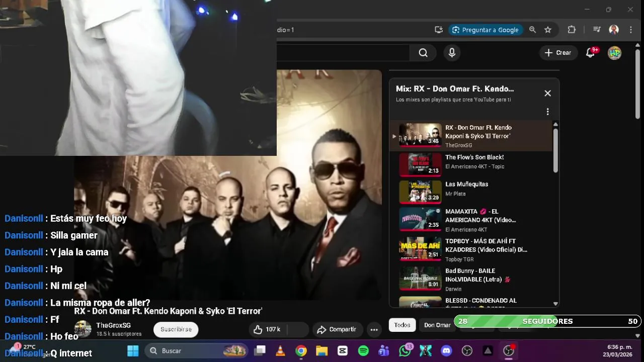Click the Darwin channel name in playlist

[453, 289]
